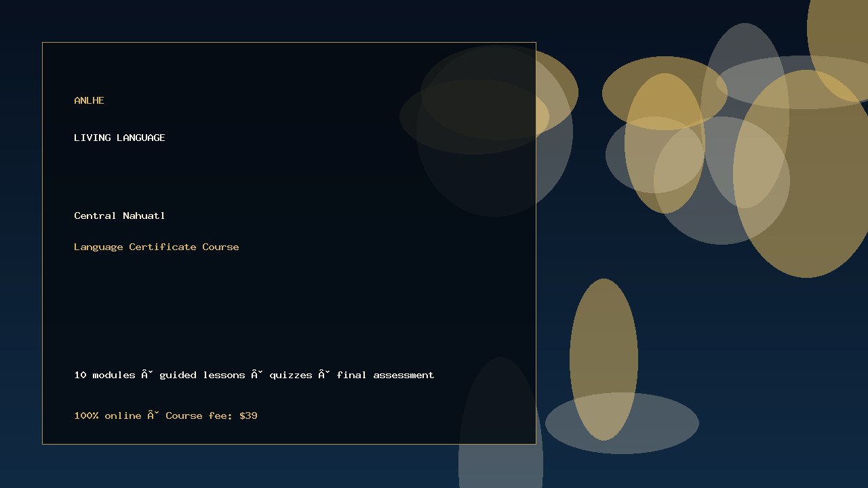Image resolution: width=868 pixels, height=488 pixels.
Task: Click the '10 modules' course details line
Action: click(254, 375)
